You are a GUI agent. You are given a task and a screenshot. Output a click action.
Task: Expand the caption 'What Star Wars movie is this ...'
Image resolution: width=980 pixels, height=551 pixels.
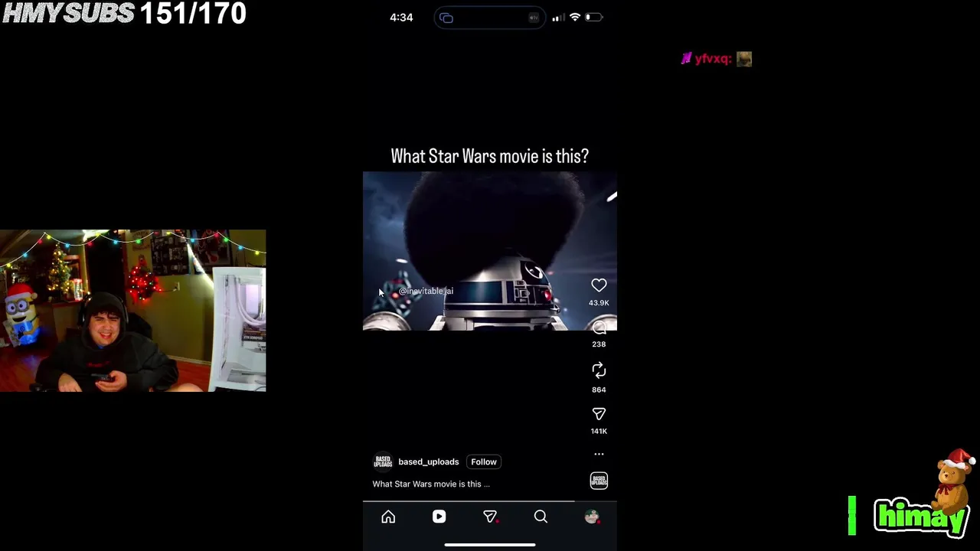tap(431, 484)
